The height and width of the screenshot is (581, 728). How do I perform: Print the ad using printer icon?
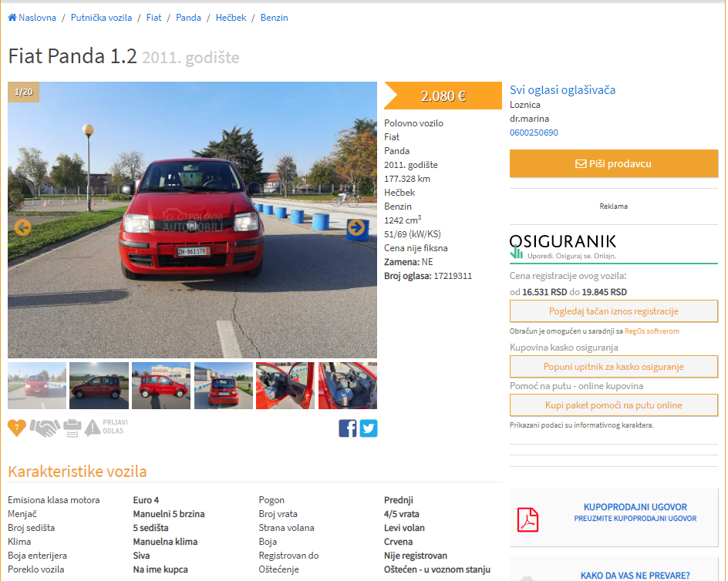[x=72, y=428]
